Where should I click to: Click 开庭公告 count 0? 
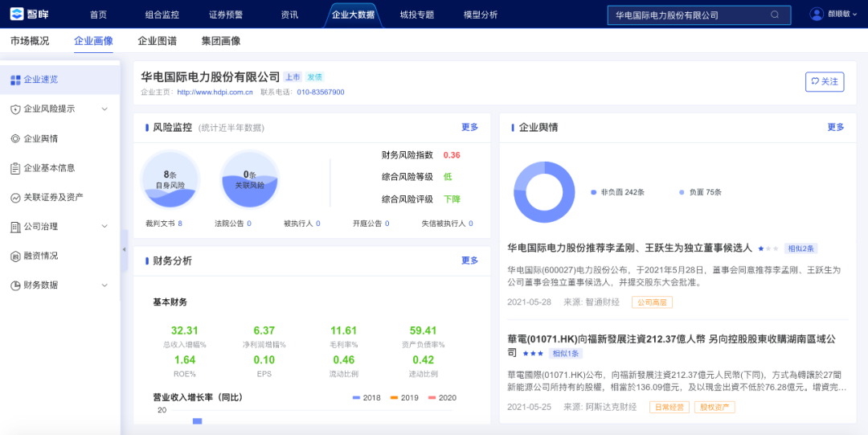coord(387,224)
